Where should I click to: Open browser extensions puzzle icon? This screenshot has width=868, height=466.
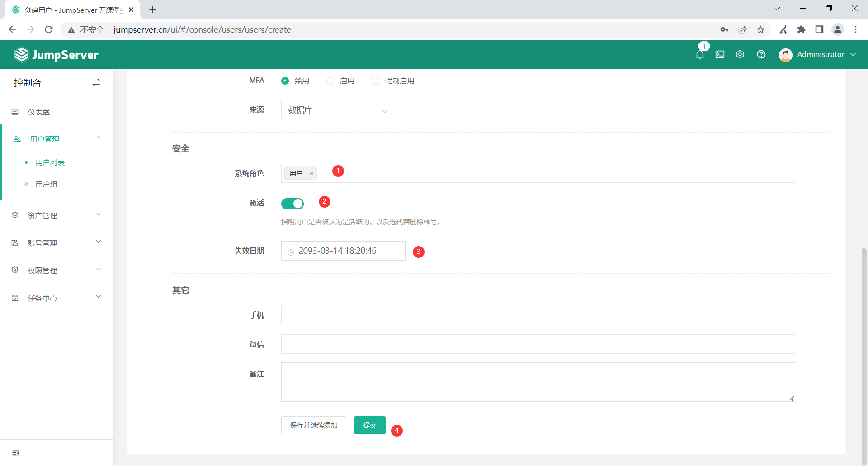coord(801,29)
